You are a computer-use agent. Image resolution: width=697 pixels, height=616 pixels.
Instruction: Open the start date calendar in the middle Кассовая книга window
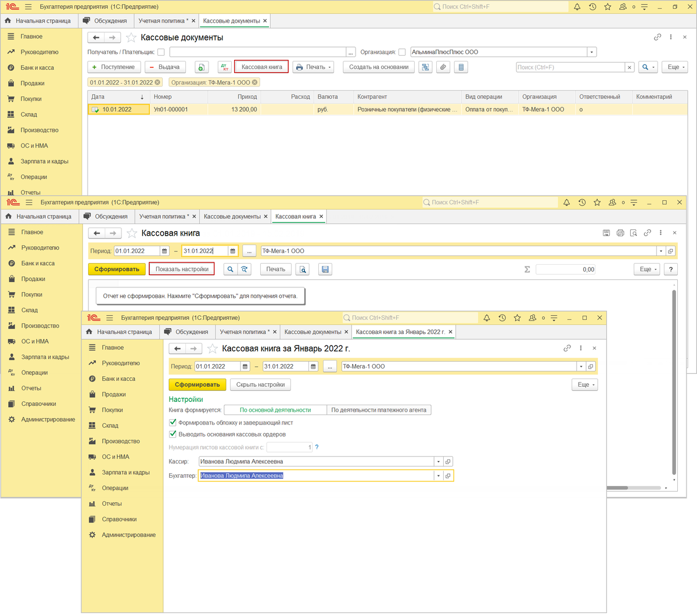coord(165,251)
